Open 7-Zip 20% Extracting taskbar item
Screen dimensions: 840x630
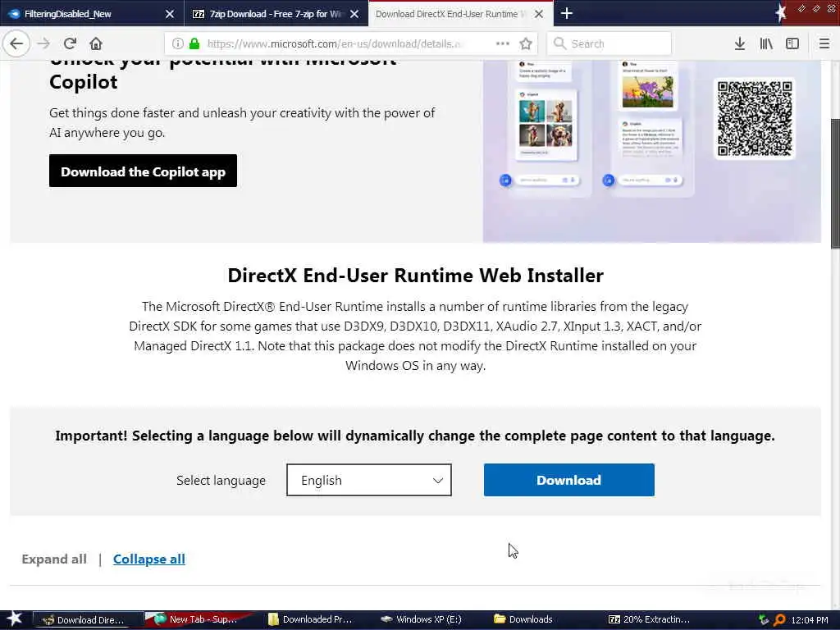(650, 619)
